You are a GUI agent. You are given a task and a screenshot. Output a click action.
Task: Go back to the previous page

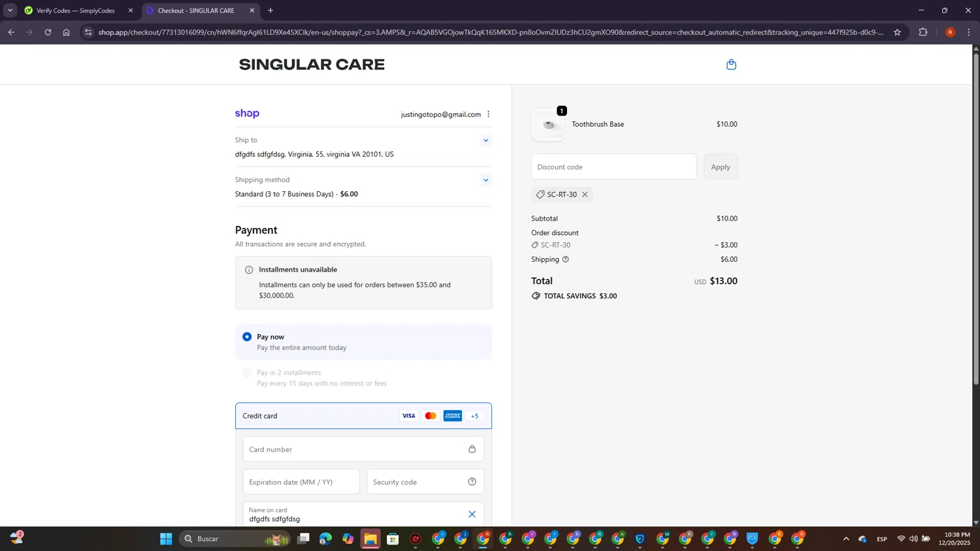(11, 32)
